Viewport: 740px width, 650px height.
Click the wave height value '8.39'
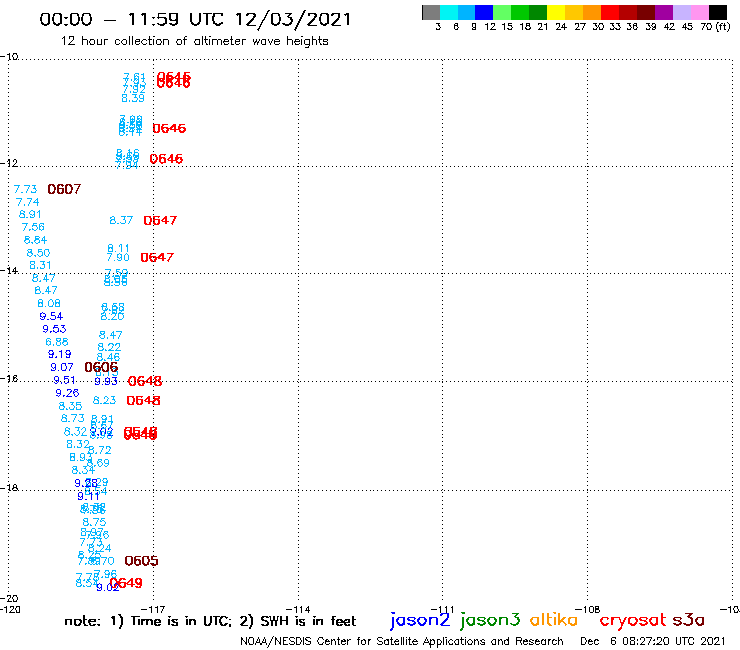click(x=133, y=98)
